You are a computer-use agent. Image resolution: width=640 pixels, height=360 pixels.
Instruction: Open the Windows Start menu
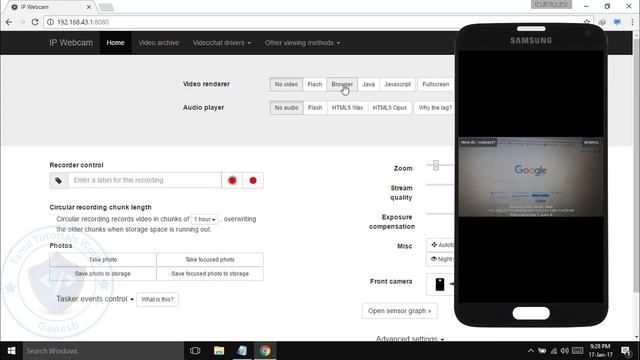[x=11, y=351]
